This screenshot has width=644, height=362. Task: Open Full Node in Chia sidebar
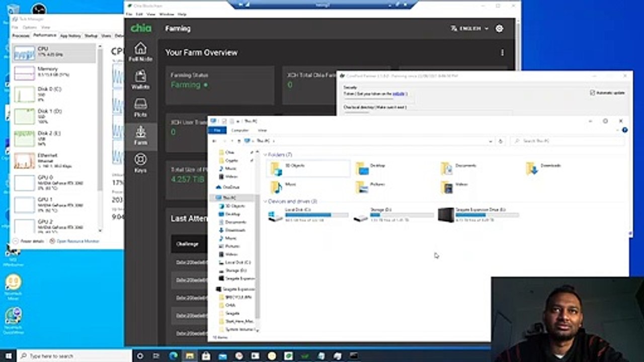[x=140, y=52]
